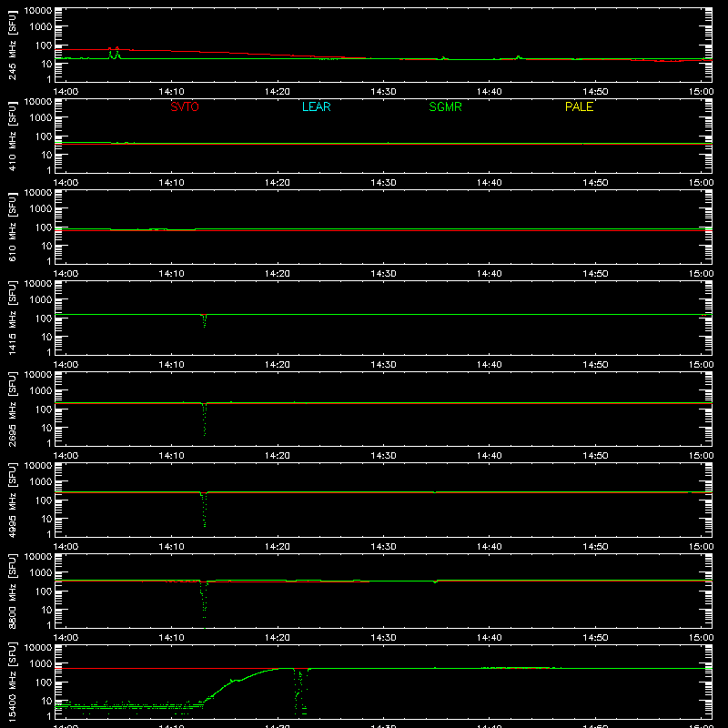Viewport: 728px width, 728px height.
Task: Click 14:40 tick label under 410 MHz panel
Action: pyautogui.click(x=489, y=183)
